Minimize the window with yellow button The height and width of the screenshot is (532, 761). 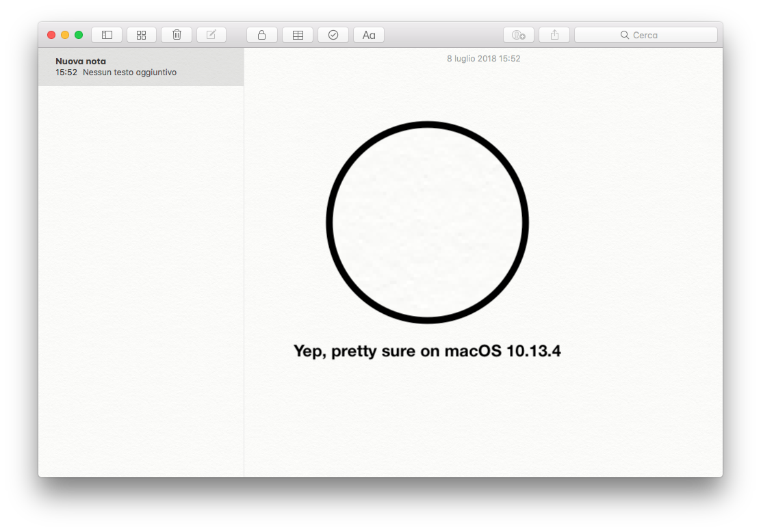pyautogui.click(x=65, y=35)
